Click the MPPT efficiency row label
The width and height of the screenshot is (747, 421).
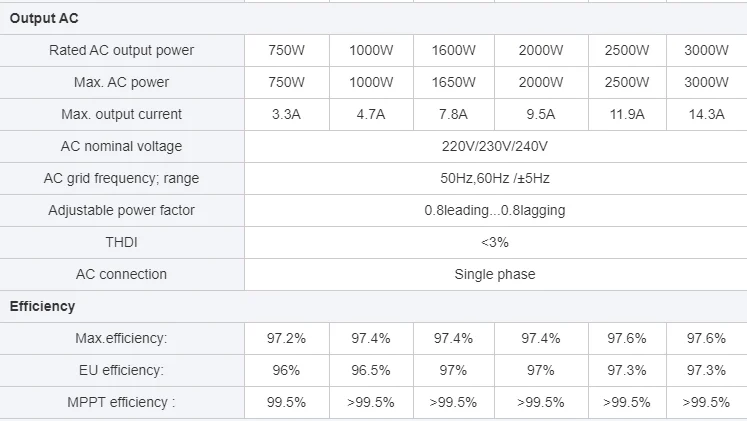(x=121, y=402)
